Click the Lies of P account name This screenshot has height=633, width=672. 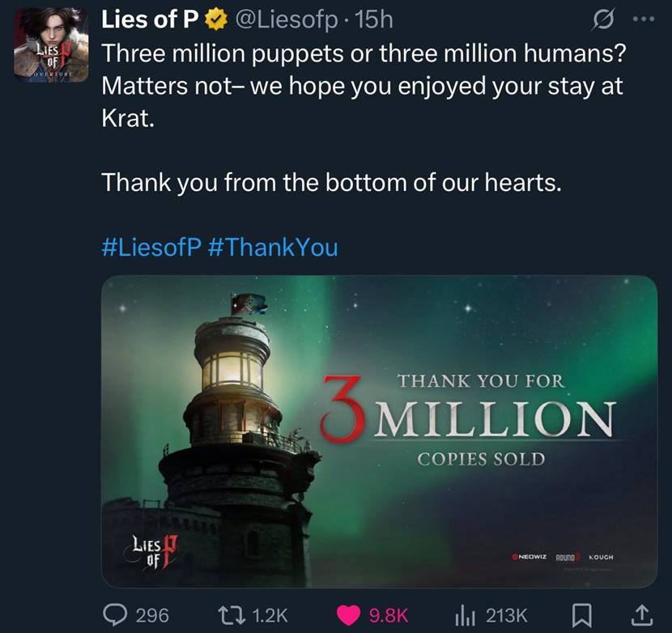(150, 19)
